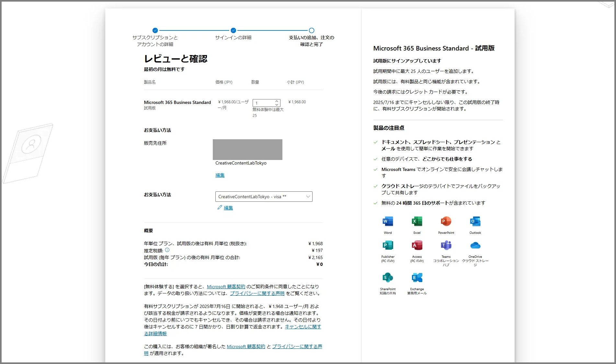Click the Publisher app icon
The width and height of the screenshot is (616, 364).
coord(388,245)
